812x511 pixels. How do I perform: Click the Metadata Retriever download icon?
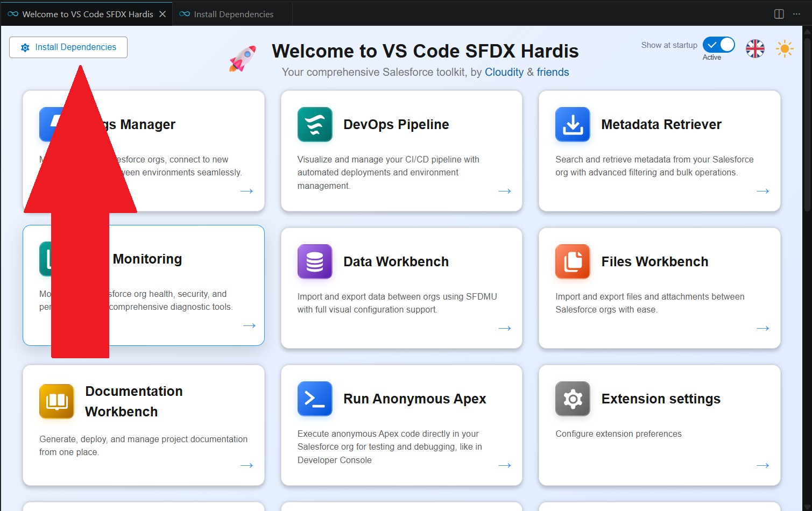tap(573, 124)
